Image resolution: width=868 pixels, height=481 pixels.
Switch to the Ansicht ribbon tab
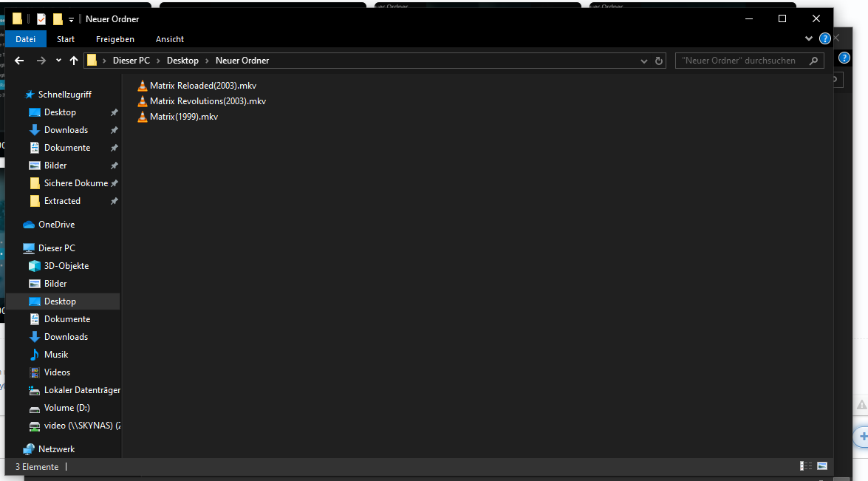click(x=169, y=39)
